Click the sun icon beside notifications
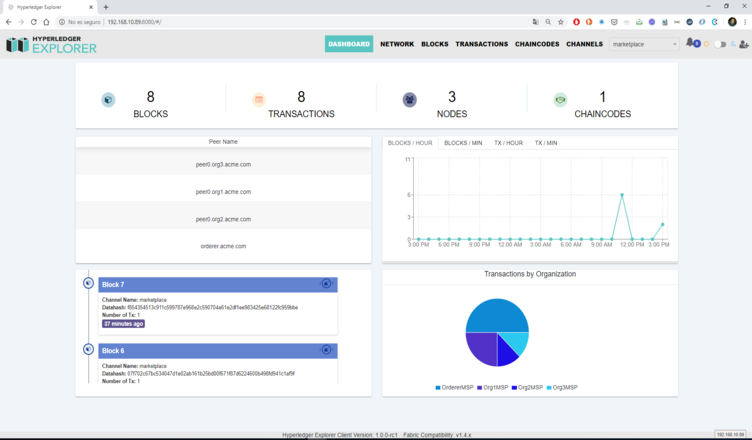The width and height of the screenshot is (752, 440). tap(706, 44)
